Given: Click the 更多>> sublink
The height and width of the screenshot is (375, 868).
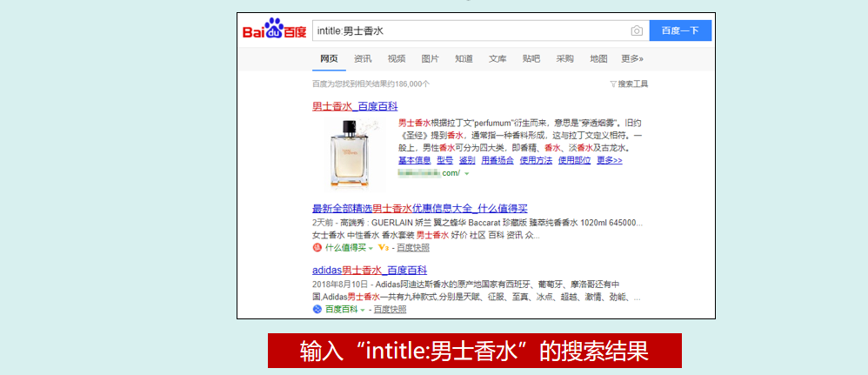Looking at the screenshot, I should pos(610,161).
